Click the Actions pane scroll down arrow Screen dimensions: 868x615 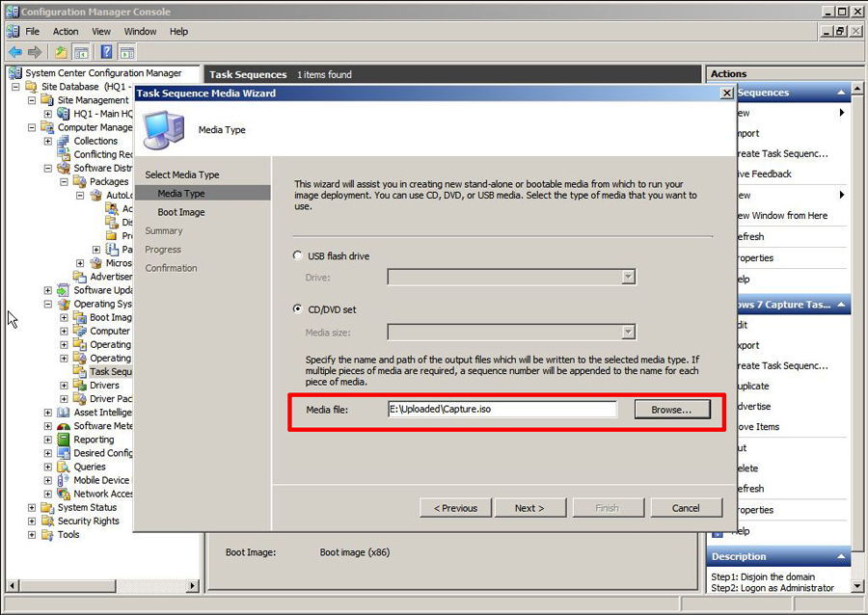click(857, 586)
